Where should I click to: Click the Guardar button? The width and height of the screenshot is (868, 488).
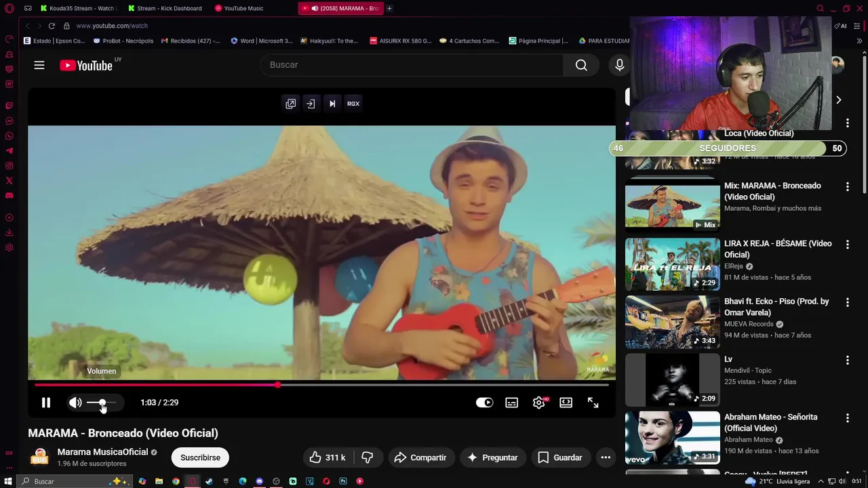tap(560, 457)
